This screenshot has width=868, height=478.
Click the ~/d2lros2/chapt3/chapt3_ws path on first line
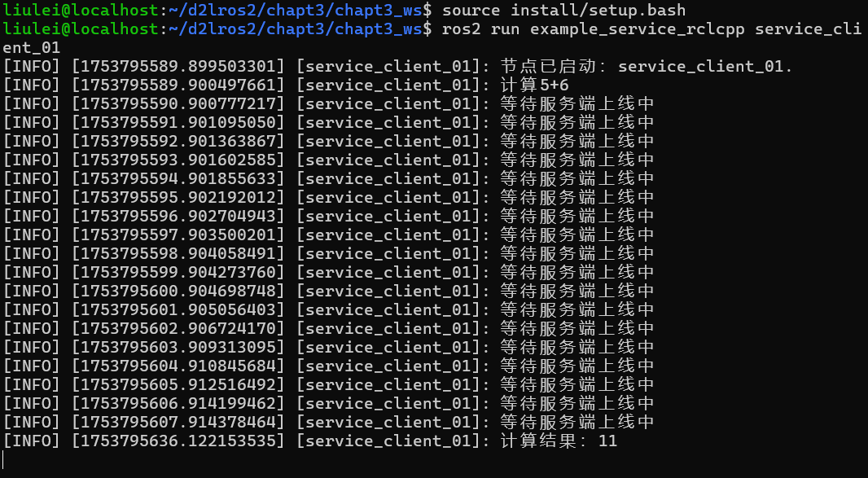pos(295,10)
